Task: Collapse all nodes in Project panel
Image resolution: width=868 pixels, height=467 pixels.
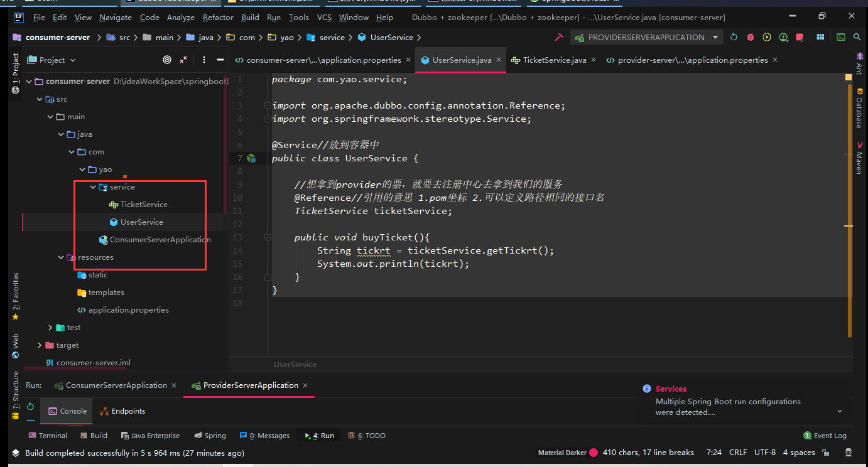Action: (x=183, y=60)
